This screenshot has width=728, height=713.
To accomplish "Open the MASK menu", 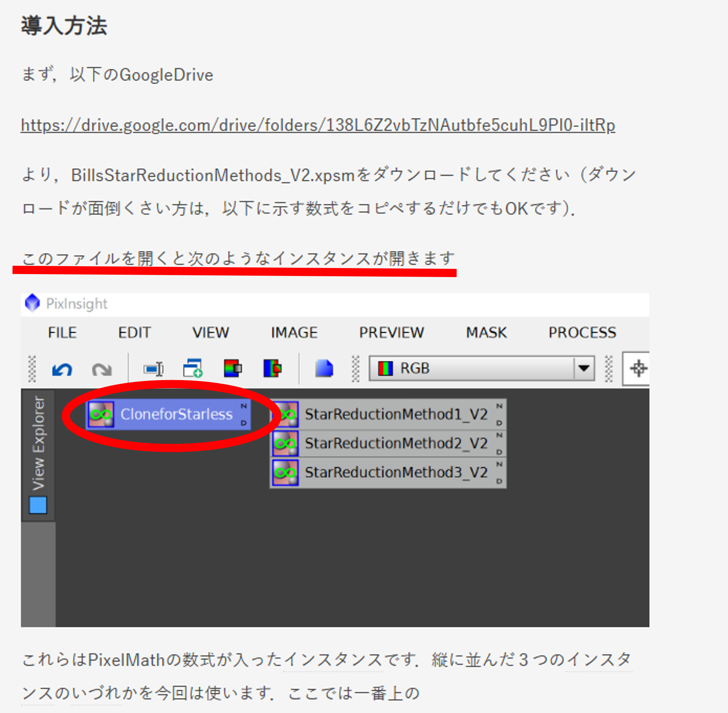I will click(x=486, y=333).
